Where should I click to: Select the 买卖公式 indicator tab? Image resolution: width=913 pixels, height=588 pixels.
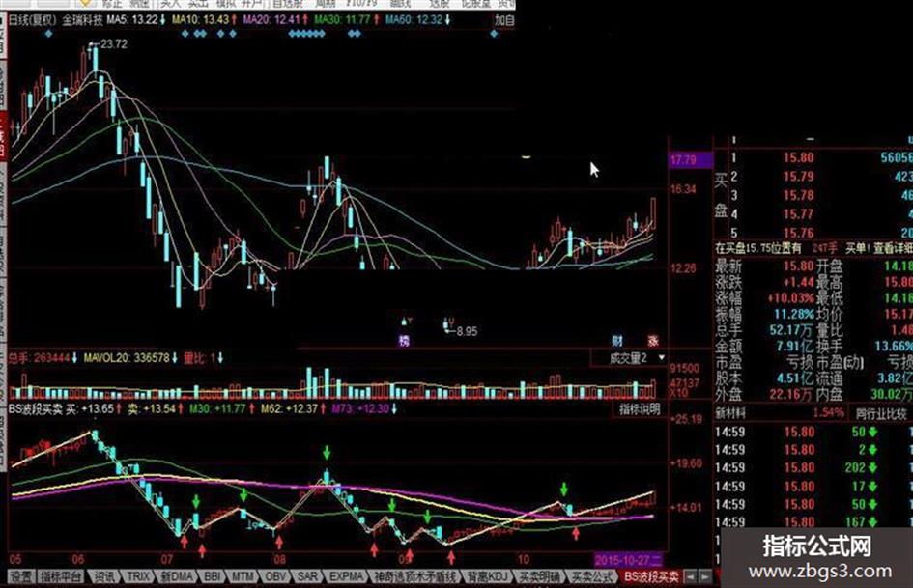point(592,577)
